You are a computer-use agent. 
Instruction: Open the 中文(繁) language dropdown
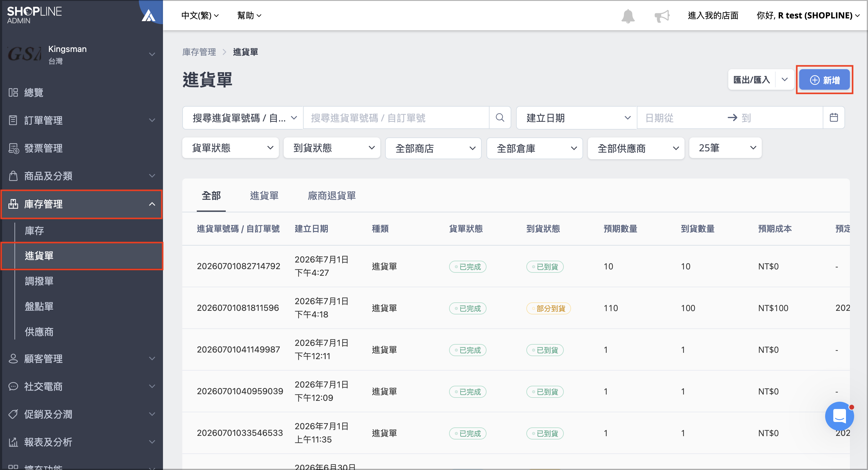pos(200,15)
